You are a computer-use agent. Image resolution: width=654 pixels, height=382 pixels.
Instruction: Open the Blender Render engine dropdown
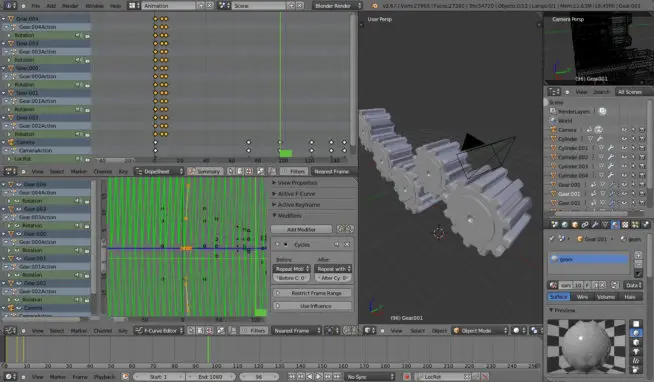(x=337, y=5)
